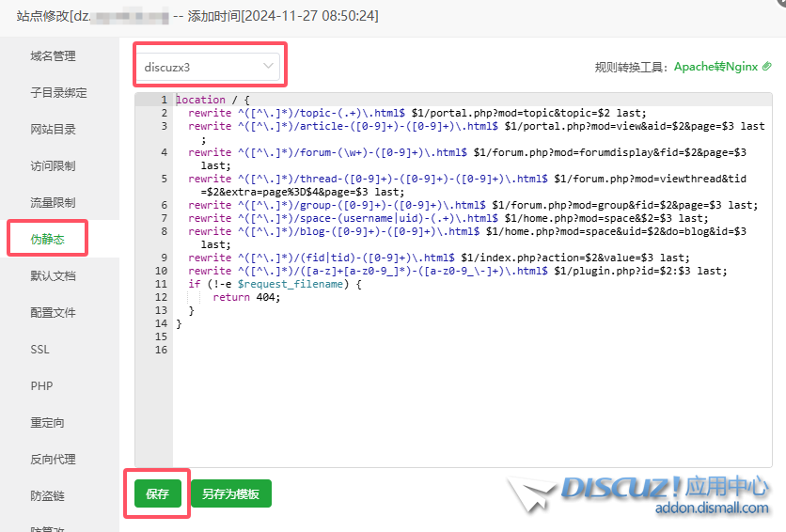Screen dimensions: 786x532
Task: Open the 配置文件 tab
Action: pos(53,313)
